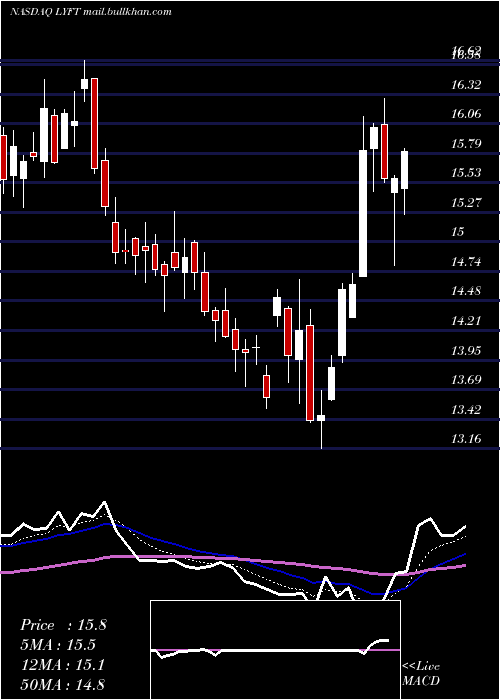
Task: Click the 5MA : 15.5 readout
Action: point(58,645)
